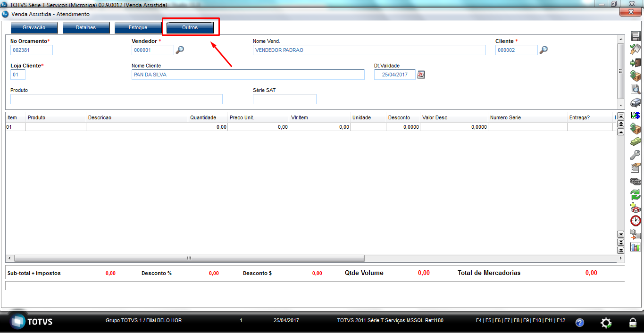Click the Cliente code field

coord(517,50)
